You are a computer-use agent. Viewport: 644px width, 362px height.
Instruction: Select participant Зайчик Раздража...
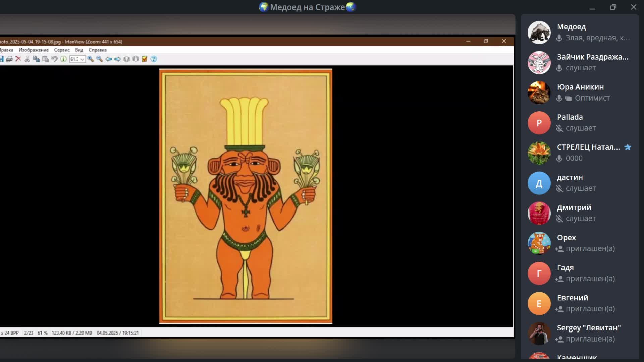(x=580, y=63)
